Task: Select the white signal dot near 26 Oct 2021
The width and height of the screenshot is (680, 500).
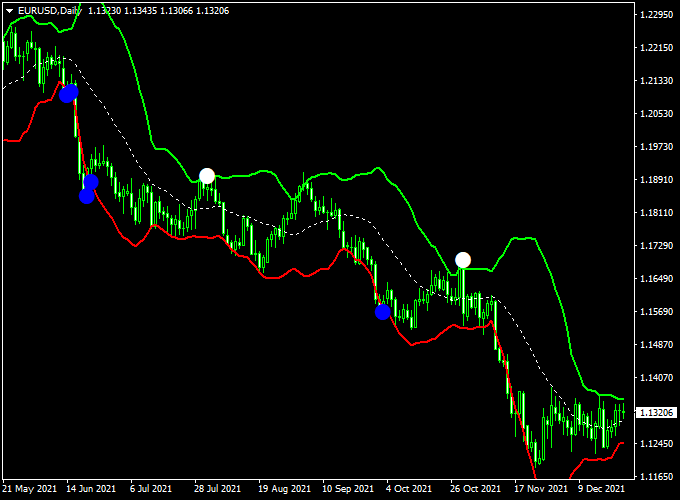Action: [463, 260]
